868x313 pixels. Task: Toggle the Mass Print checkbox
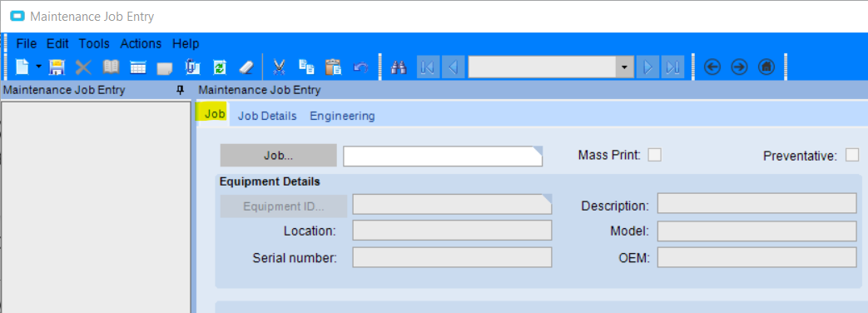click(655, 155)
